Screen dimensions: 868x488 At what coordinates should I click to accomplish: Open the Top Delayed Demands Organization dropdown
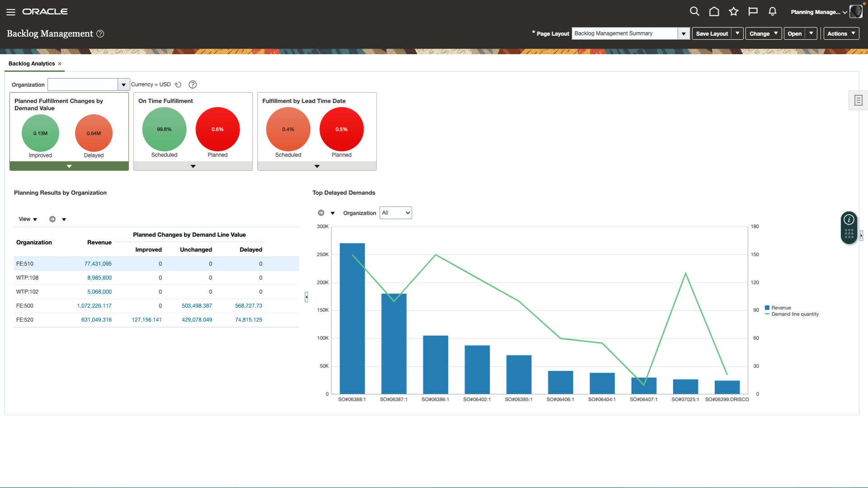click(x=395, y=213)
